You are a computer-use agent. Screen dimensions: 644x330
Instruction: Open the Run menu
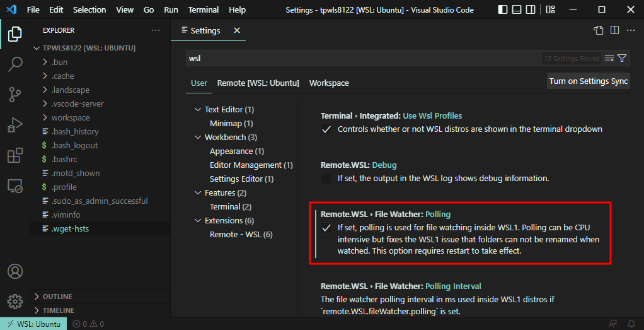(171, 9)
